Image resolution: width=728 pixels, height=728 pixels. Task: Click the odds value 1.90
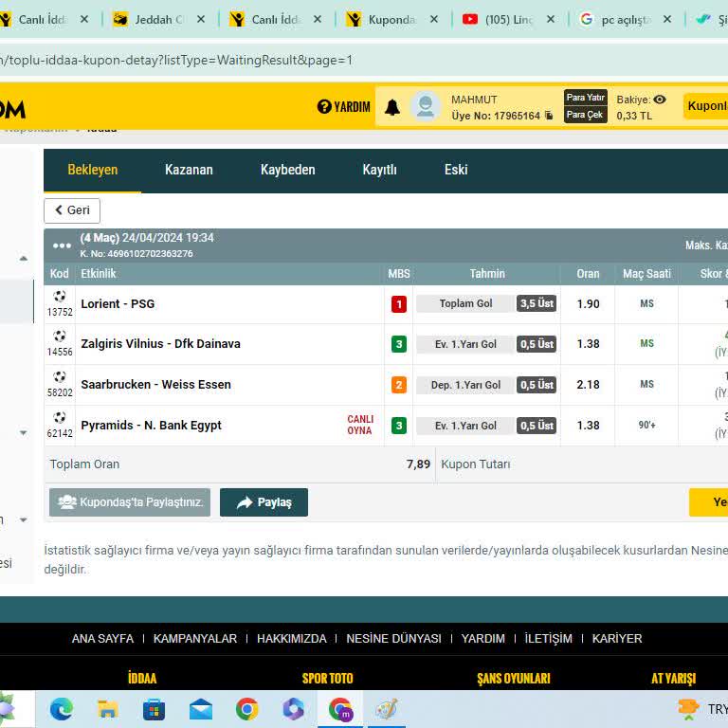(588, 304)
